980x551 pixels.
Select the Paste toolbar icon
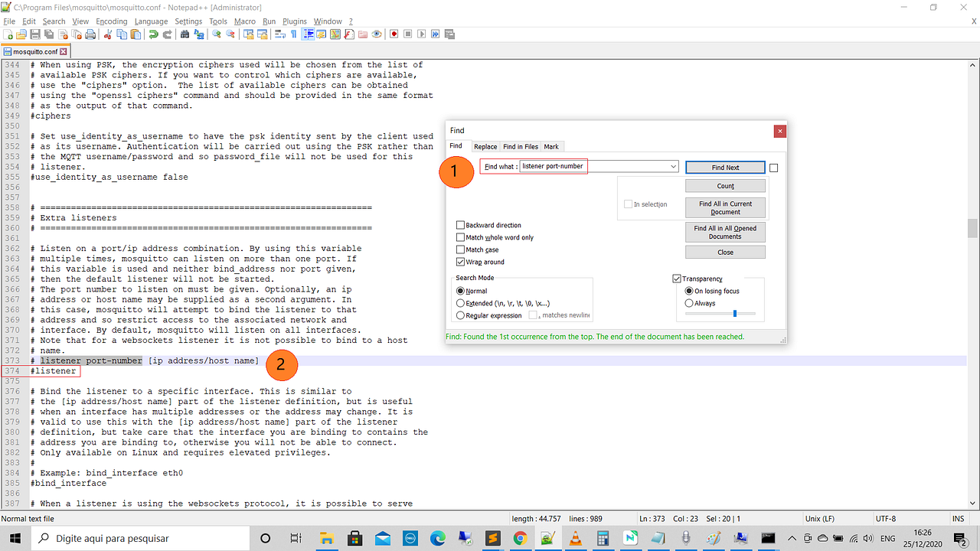pyautogui.click(x=136, y=34)
